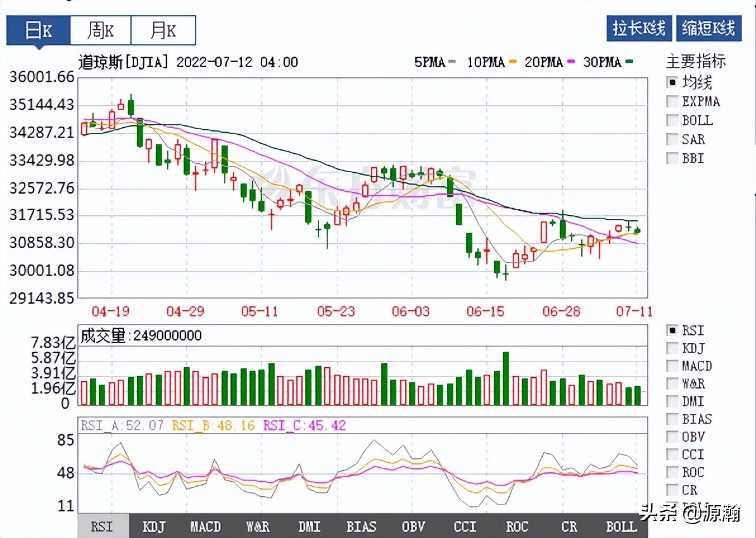
Task: Enable the BBI main indicator
Action: point(672,158)
